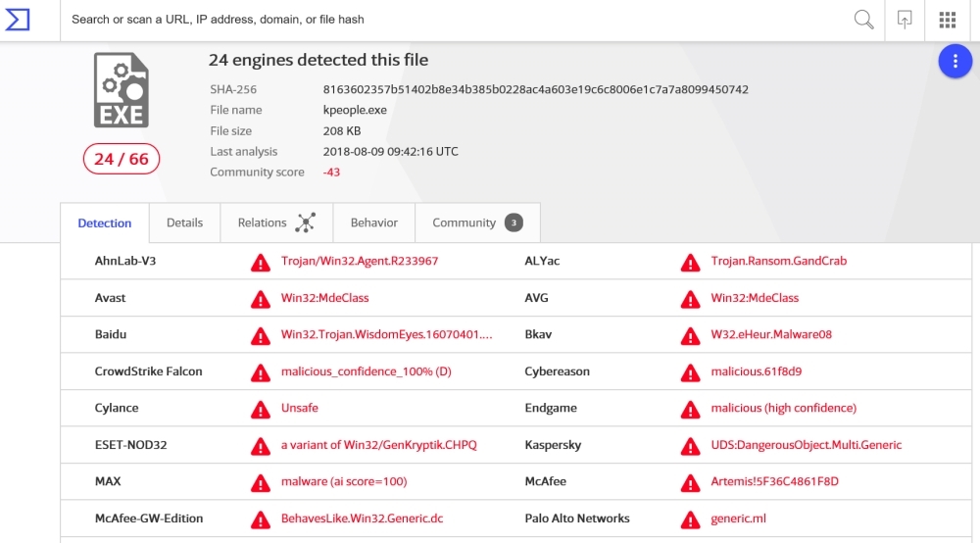Click the magnifier search icon
The height and width of the screenshot is (543, 980).
click(863, 20)
